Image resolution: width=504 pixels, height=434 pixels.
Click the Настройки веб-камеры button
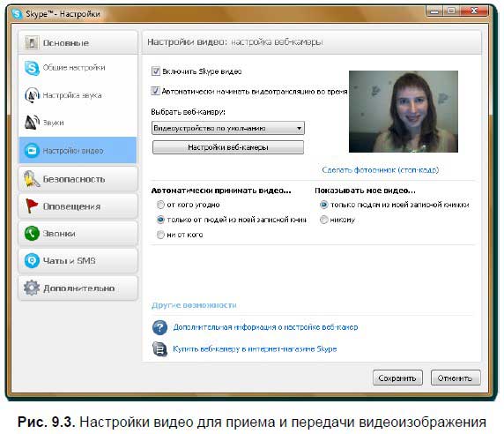(x=228, y=147)
